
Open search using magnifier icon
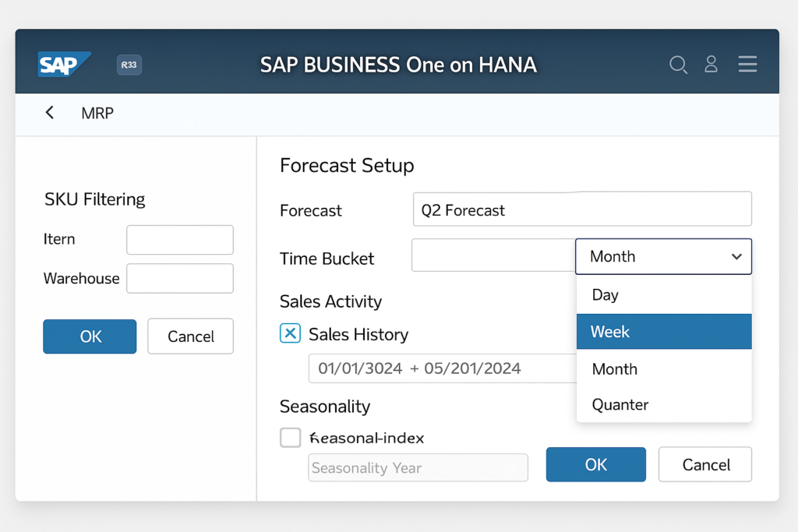click(x=678, y=65)
